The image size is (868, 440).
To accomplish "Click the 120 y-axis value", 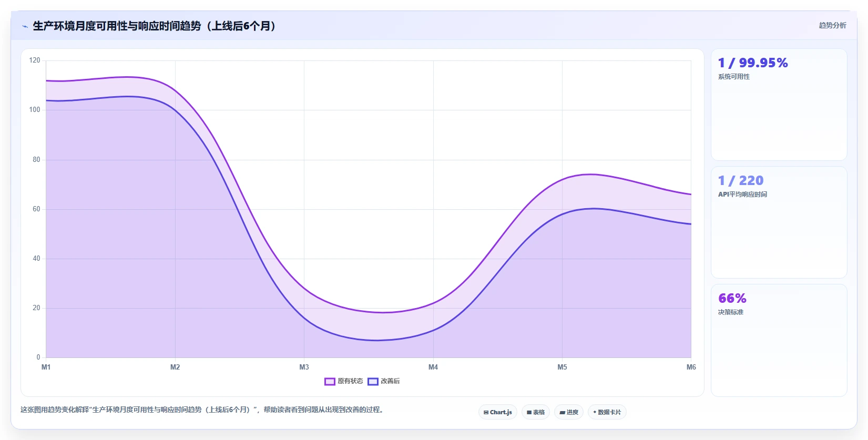I will 35,60.
